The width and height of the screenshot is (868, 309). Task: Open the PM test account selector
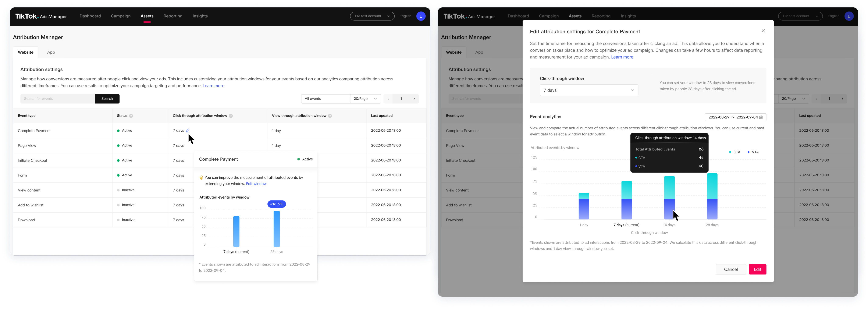click(372, 16)
